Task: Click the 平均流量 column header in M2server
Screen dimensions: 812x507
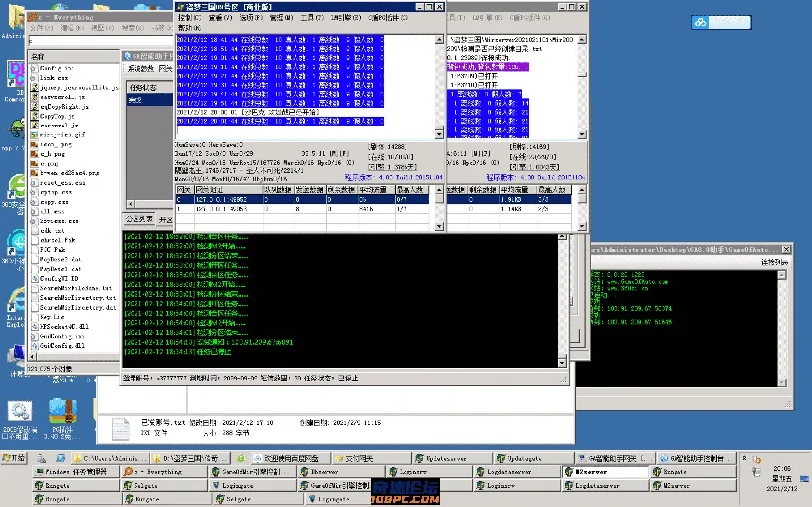Action: [376, 190]
